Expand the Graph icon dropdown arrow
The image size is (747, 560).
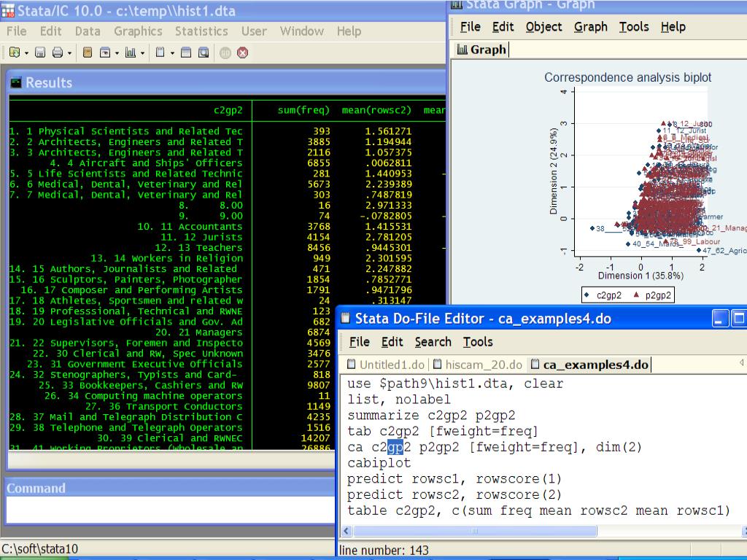[142, 52]
